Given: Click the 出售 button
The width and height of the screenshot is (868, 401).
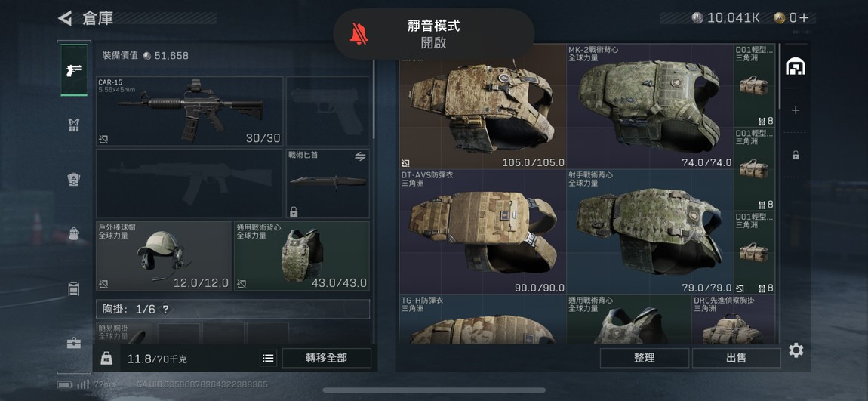Looking at the screenshot, I should [736, 358].
